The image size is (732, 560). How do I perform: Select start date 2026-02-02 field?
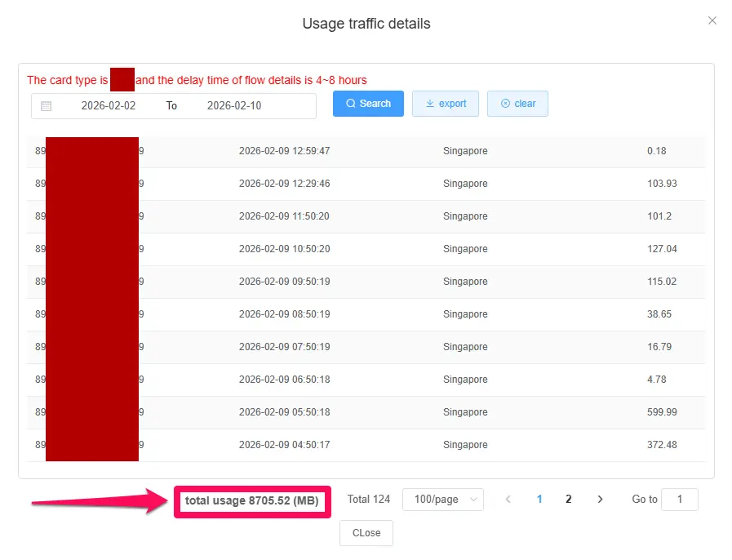coord(109,106)
